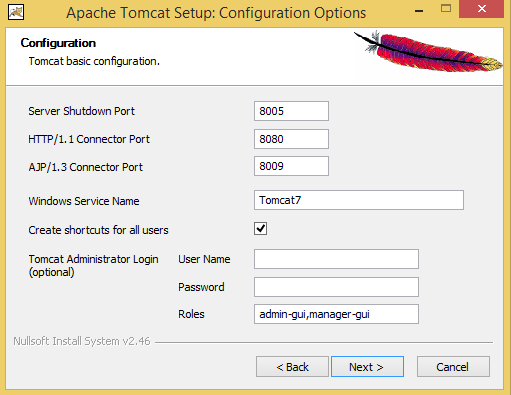Click the window title Apache Tomcat Setup

click(216, 13)
